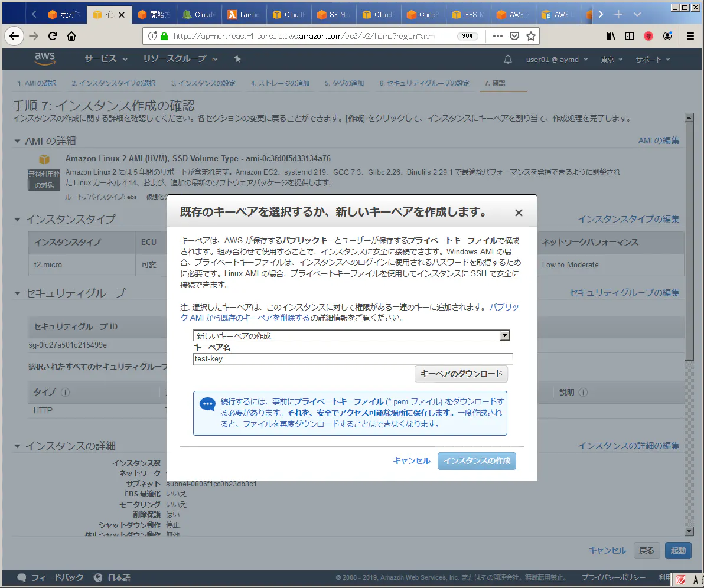Viewport: 704px width, 588px height.
Task: Open the public AMI key pair removal link
Action: (349, 312)
